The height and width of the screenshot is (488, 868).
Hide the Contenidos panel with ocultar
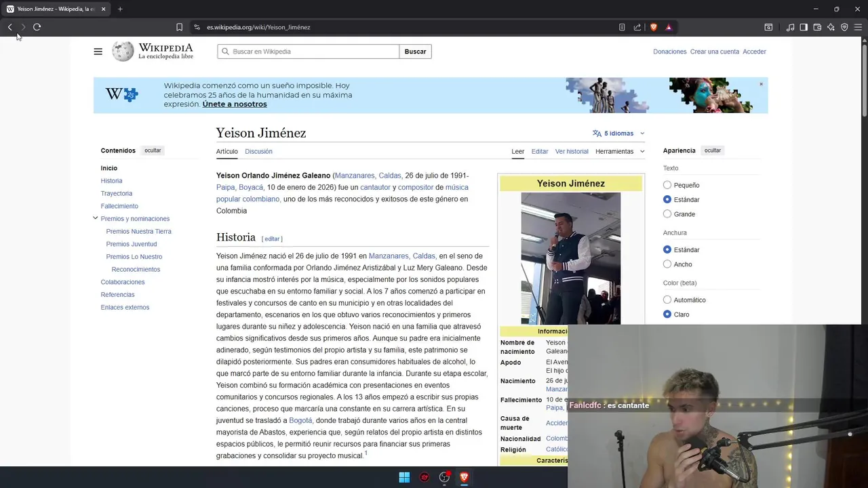(x=153, y=150)
